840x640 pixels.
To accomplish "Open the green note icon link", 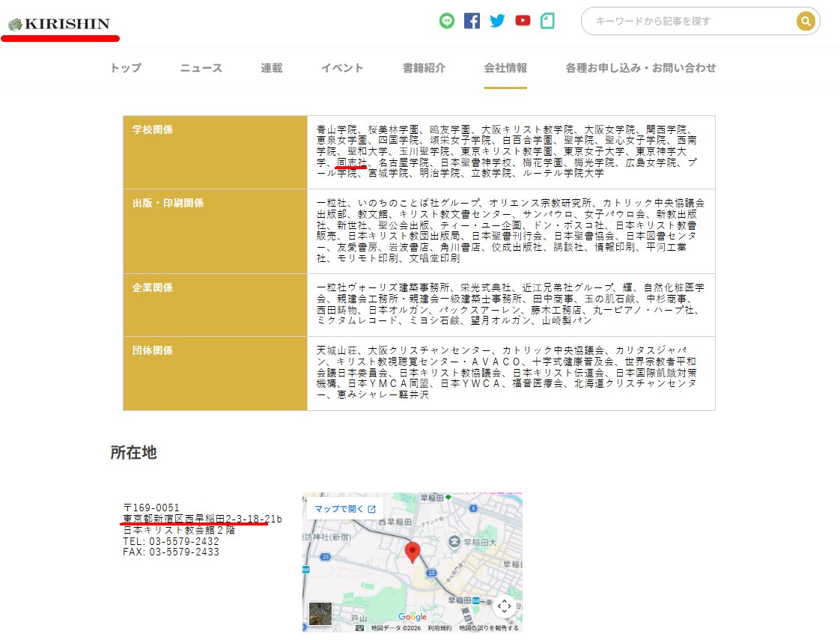I will 547,21.
